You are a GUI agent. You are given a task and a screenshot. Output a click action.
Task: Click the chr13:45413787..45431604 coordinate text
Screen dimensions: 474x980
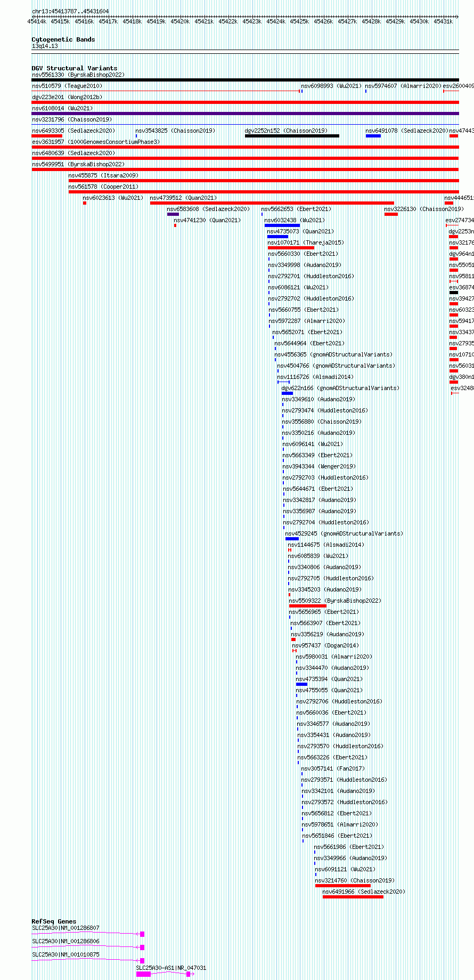click(x=70, y=11)
